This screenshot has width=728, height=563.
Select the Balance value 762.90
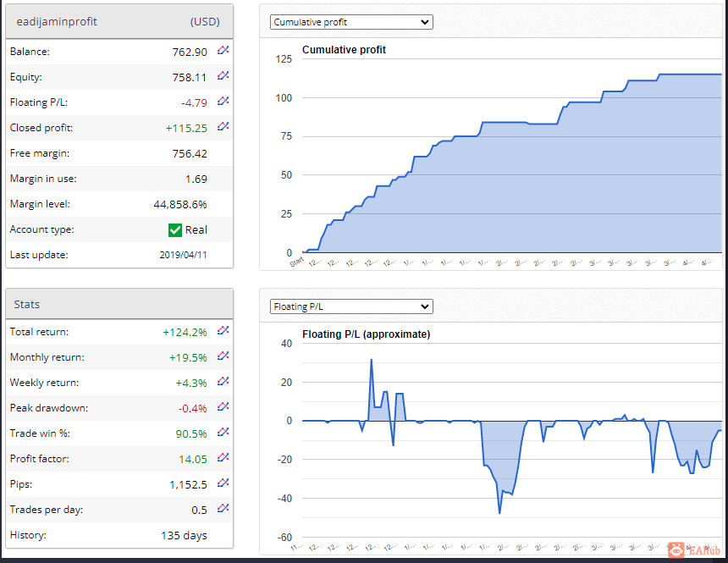[x=190, y=52]
